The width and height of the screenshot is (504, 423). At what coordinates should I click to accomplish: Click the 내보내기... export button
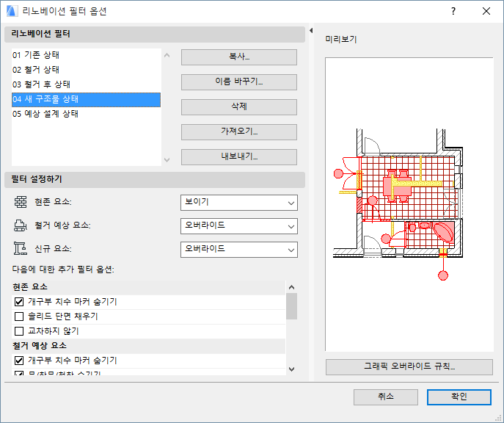tap(239, 157)
